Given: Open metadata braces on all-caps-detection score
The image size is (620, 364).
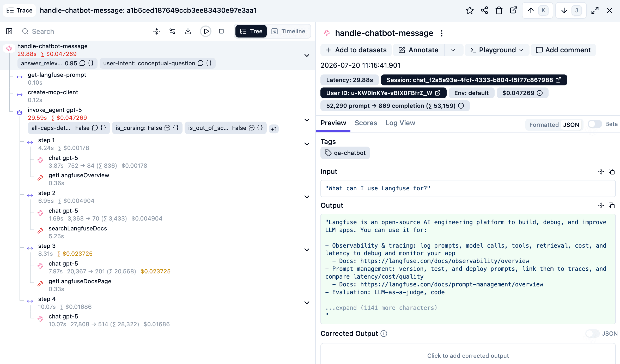Looking at the screenshot, I should click(x=103, y=128).
